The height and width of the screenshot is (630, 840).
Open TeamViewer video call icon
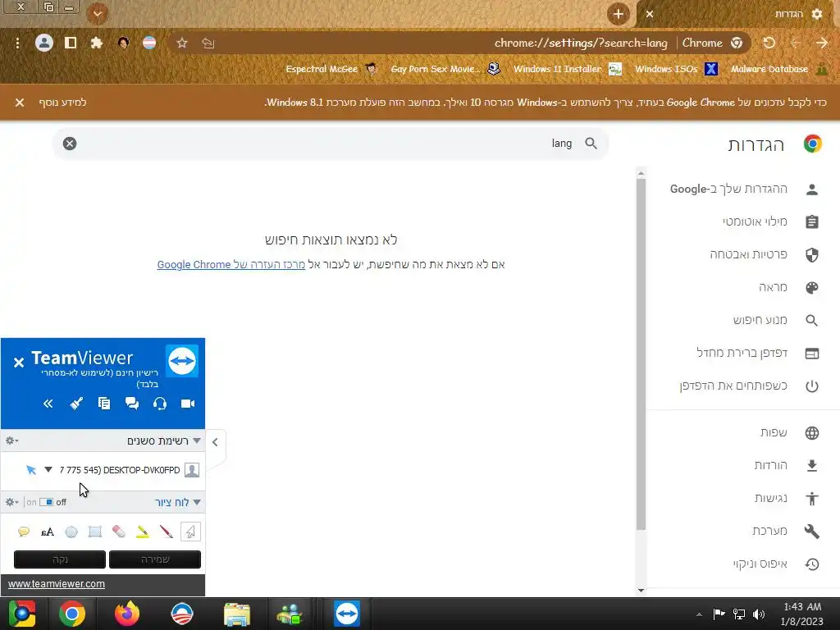(x=188, y=404)
